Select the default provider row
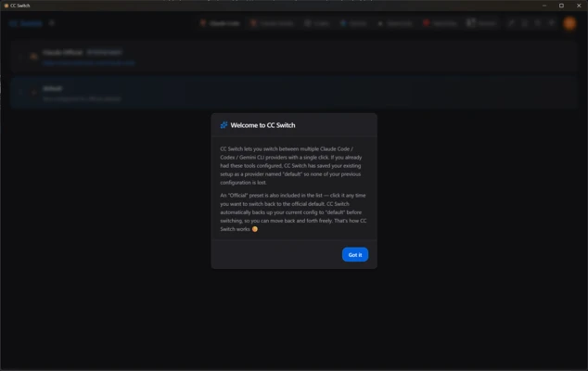The width and height of the screenshot is (588, 371). point(294,93)
